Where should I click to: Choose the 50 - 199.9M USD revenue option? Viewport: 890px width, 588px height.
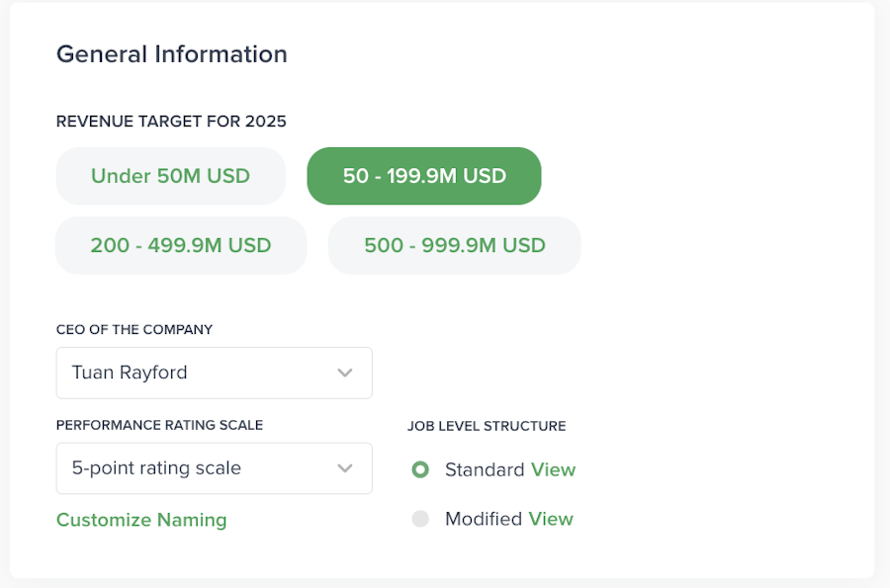click(x=424, y=176)
